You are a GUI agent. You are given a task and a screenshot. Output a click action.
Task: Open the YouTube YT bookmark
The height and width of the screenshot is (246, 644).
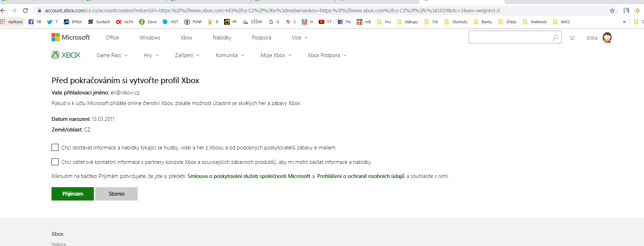point(325,22)
